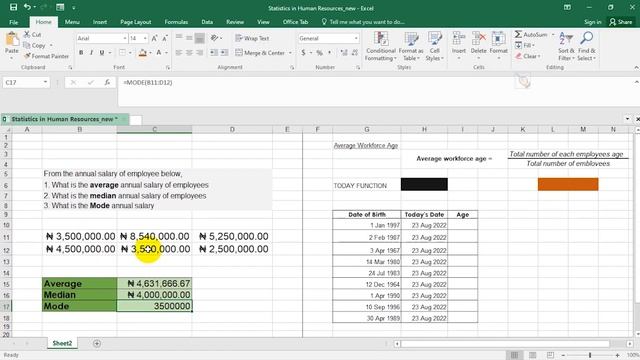
Task: Click the Cut command
Action: click(33, 35)
